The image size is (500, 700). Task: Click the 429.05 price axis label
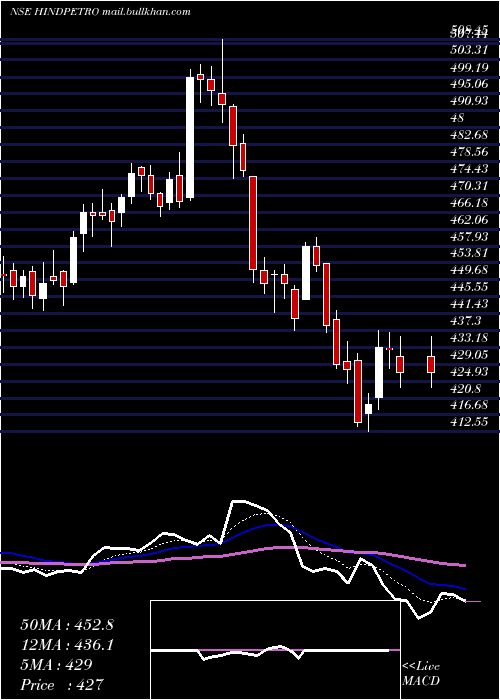point(468,355)
